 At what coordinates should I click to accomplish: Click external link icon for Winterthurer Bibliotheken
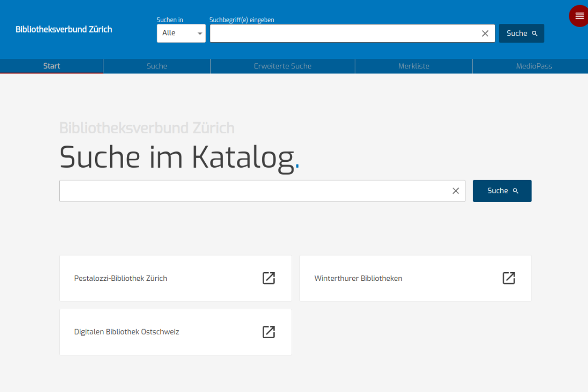click(509, 278)
